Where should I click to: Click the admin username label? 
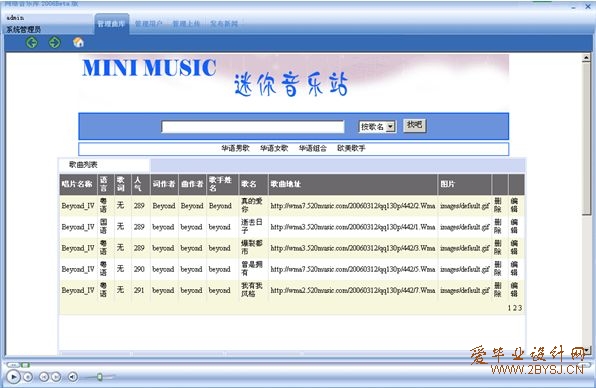click(15, 17)
